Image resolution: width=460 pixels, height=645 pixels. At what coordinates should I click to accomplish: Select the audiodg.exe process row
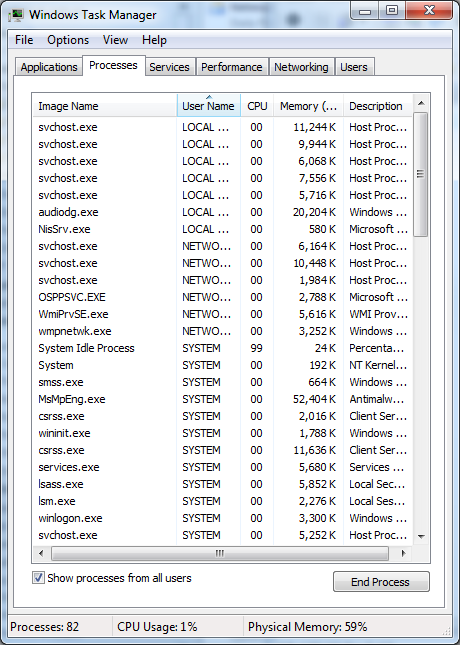pos(222,212)
